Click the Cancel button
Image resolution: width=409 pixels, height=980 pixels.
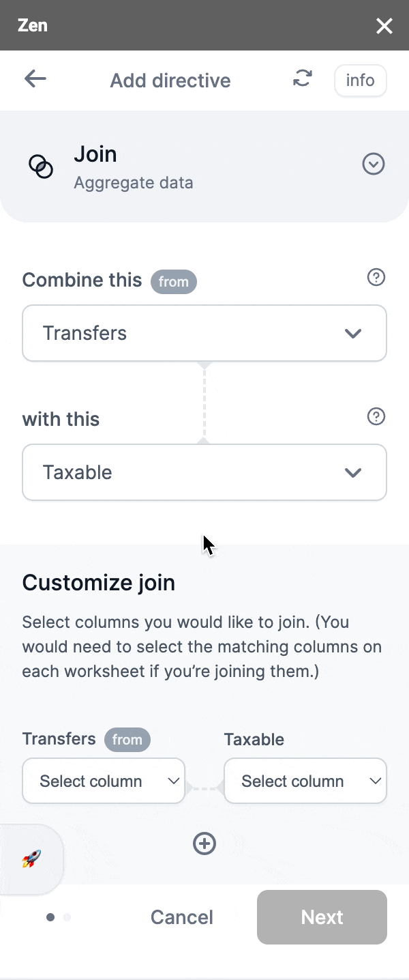181,917
